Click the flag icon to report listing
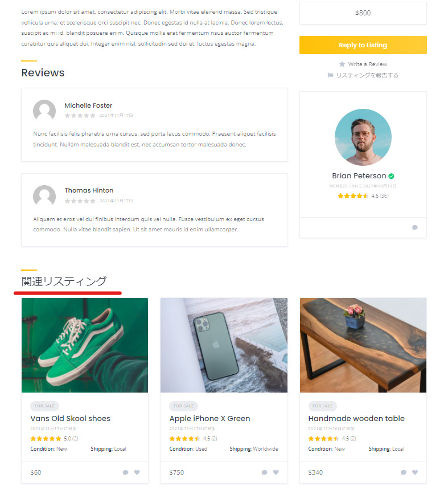 [x=330, y=75]
